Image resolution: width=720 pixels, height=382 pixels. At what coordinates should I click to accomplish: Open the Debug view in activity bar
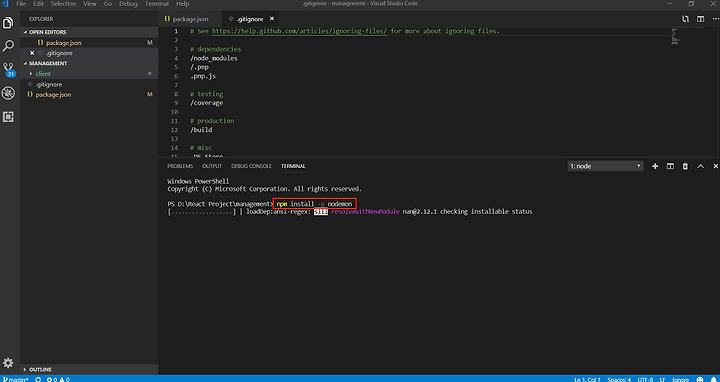pos(8,93)
